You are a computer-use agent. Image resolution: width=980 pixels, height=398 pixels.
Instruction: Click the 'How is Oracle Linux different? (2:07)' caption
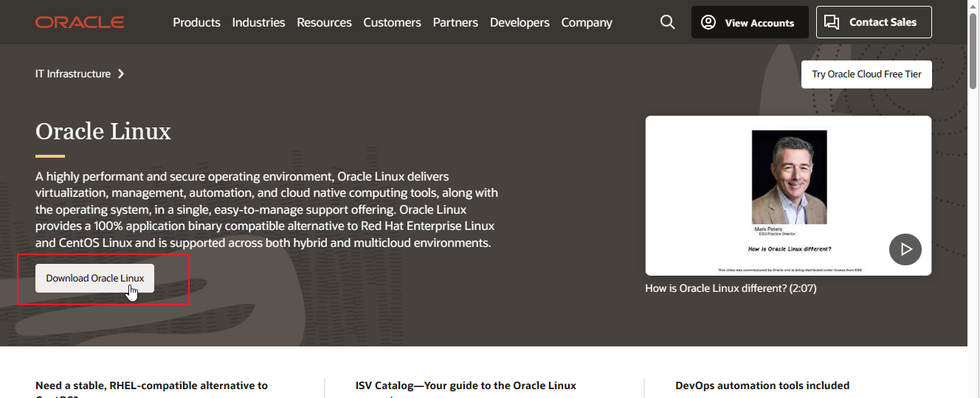point(731,288)
